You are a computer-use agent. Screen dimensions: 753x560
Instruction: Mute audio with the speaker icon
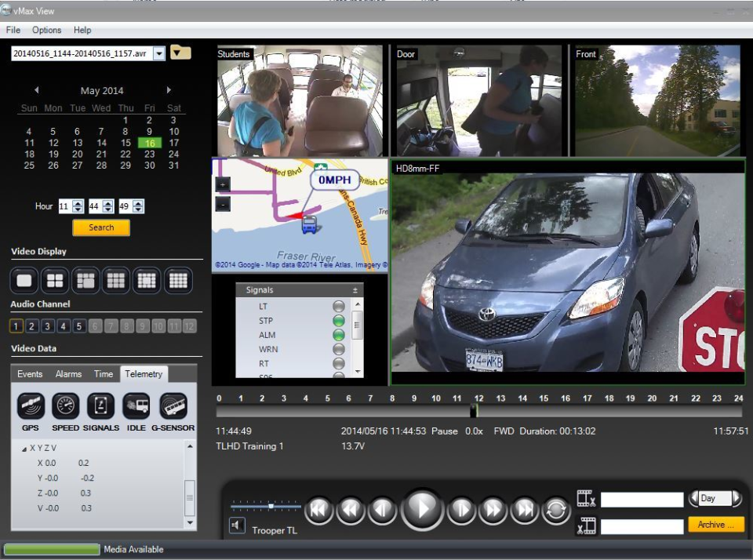click(x=237, y=525)
